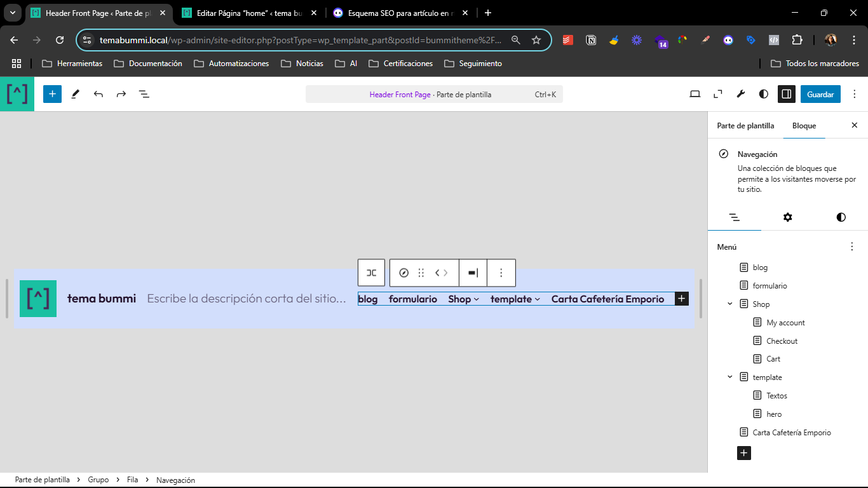Screen dimensions: 868x488
Task: Collapse the Shop submenu in menu list
Action: click(x=730, y=304)
